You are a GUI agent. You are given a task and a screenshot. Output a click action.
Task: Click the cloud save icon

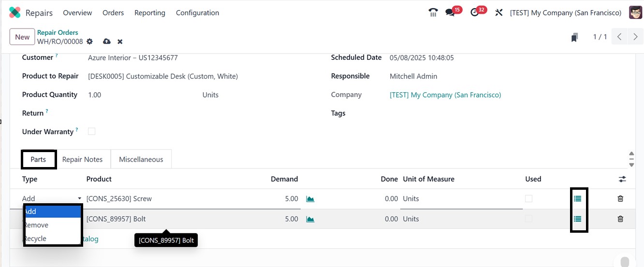[106, 42]
